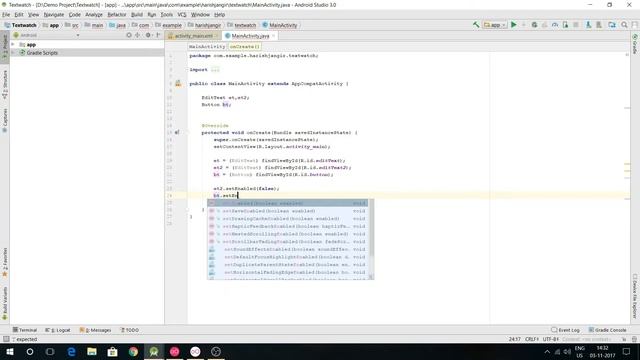
Task: Open the Tools menu
Action: point(167,15)
